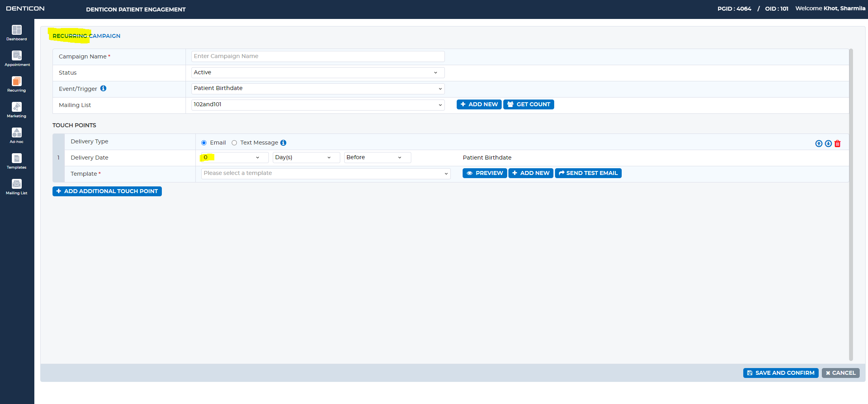This screenshot has height=404, width=868.
Task: Select the Text Message radio button
Action: click(x=234, y=143)
